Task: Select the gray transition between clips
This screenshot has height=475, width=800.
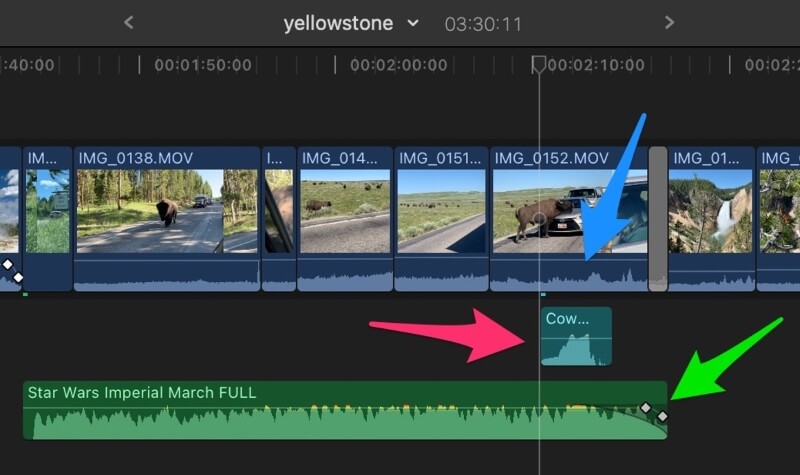Action: 658,219
